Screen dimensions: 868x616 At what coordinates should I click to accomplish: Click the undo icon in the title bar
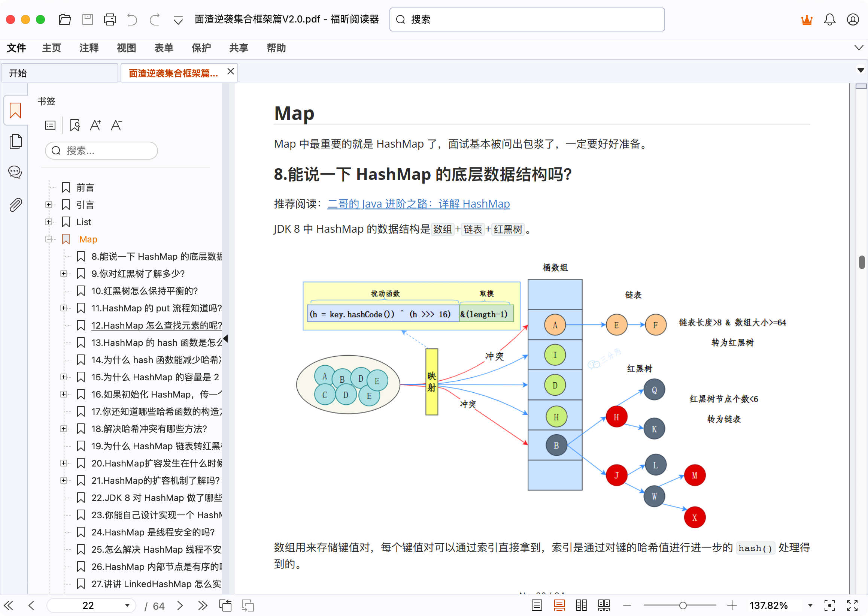click(132, 19)
